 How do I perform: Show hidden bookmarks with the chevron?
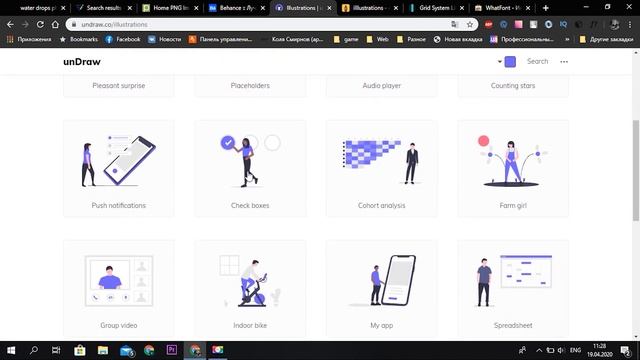pyautogui.click(x=567, y=39)
